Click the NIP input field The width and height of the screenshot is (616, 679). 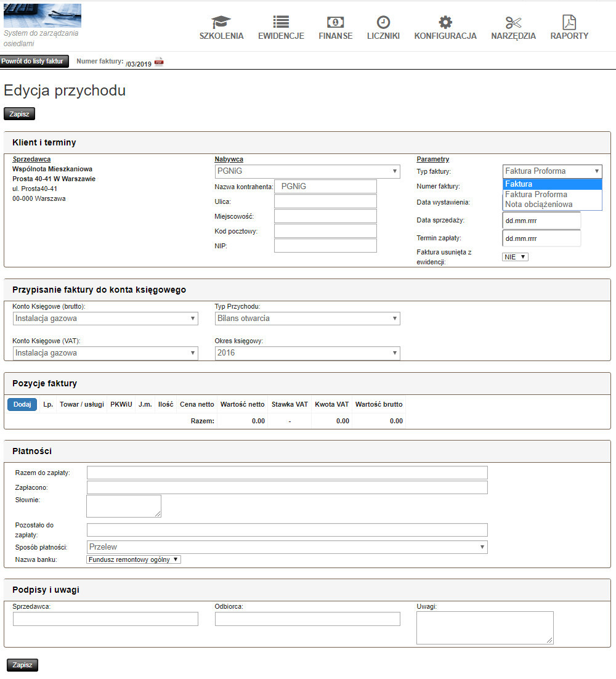click(325, 245)
